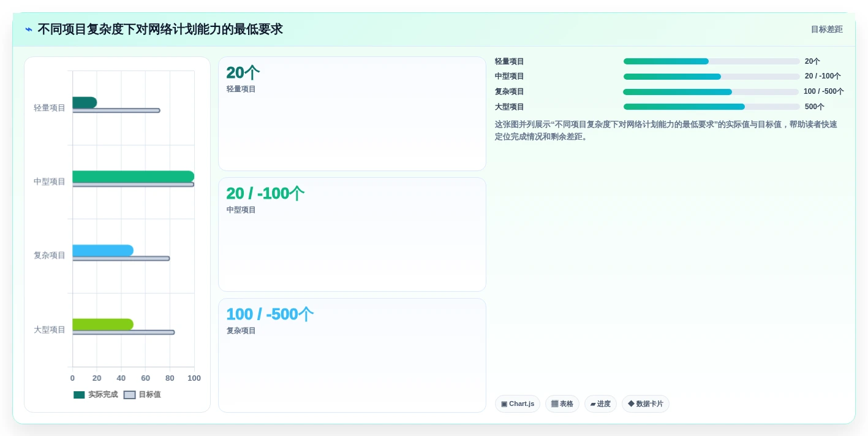
Task: Click the 轻量项目 progress bar
Action: [x=712, y=61]
